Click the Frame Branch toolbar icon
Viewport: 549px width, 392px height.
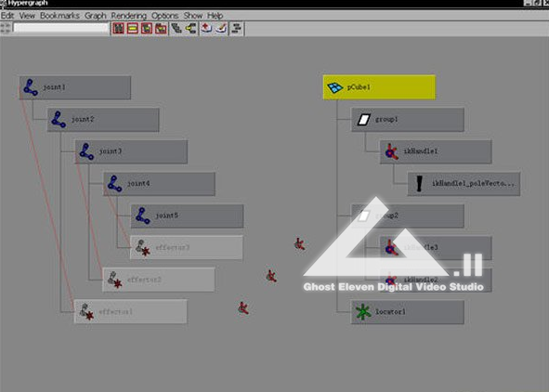click(161, 29)
